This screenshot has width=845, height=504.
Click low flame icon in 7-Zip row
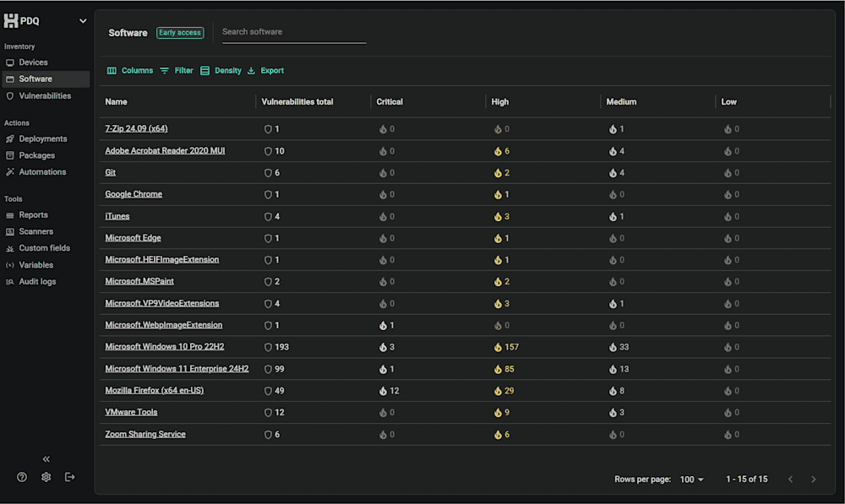[x=728, y=129]
